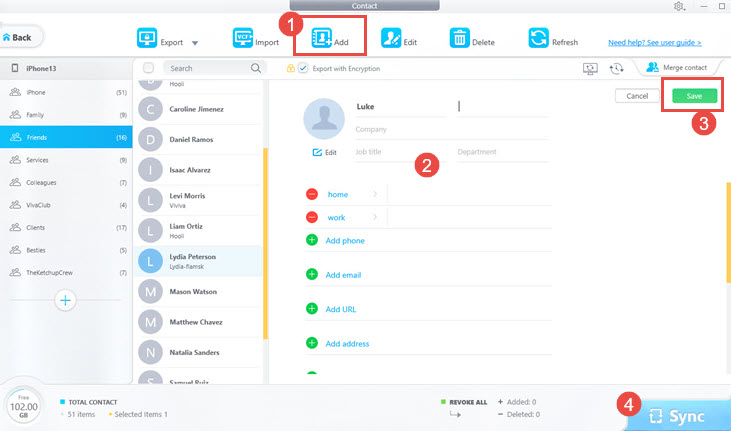Save the new contact
The height and width of the screenshot is (431, 731).
click(694, 96)
